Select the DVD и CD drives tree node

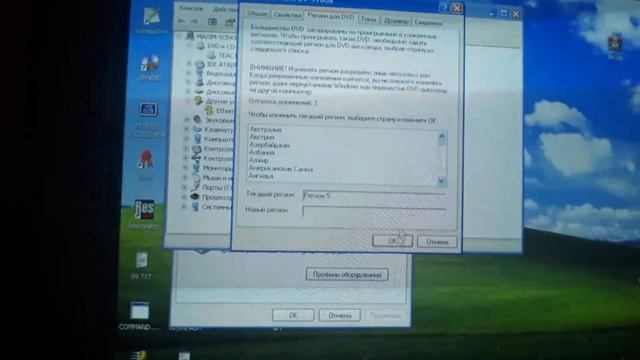[221, 46]
